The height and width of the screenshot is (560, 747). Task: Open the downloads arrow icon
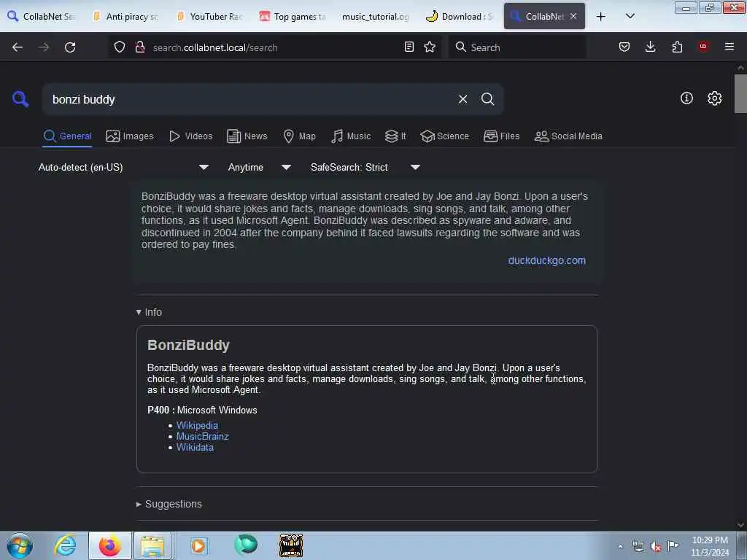pyautogui.click(x=650, y=47)
